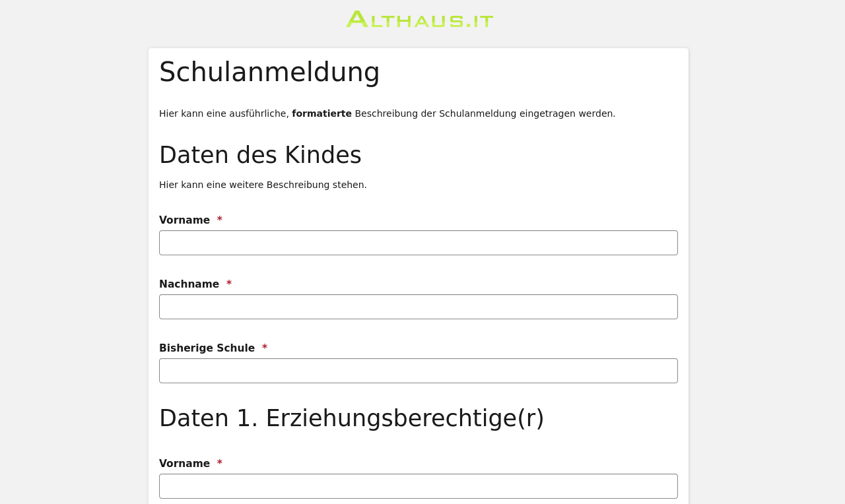Click the Vorname label under Daten des Kindes
The width and height of the screenshot is (845, 504).
point(184,220)
